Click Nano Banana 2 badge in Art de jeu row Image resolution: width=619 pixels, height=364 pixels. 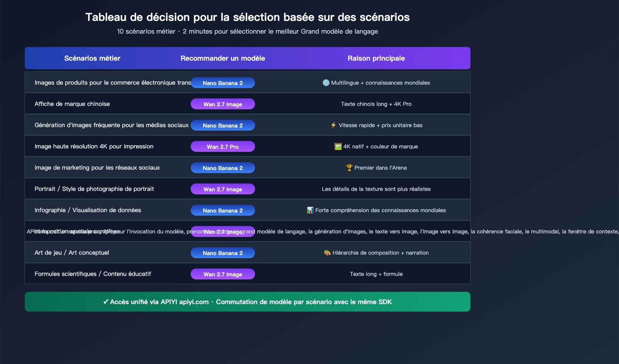[x=222, y=253]
